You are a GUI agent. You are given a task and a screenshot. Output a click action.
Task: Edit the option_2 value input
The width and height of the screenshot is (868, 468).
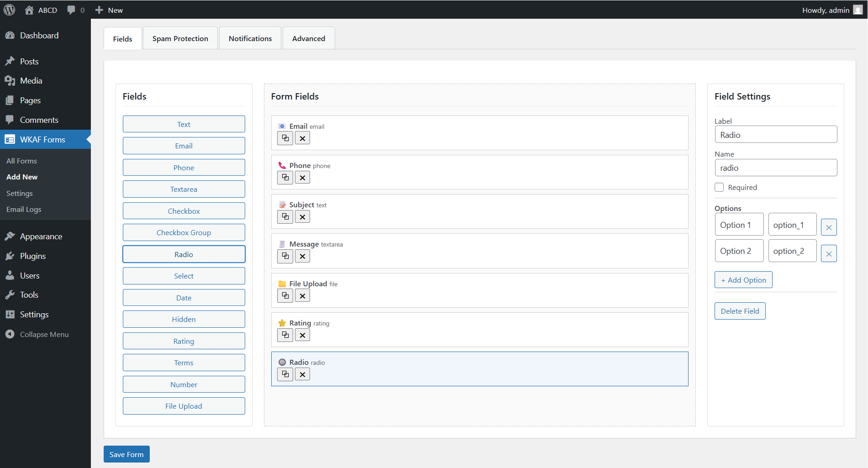[793, 251]
